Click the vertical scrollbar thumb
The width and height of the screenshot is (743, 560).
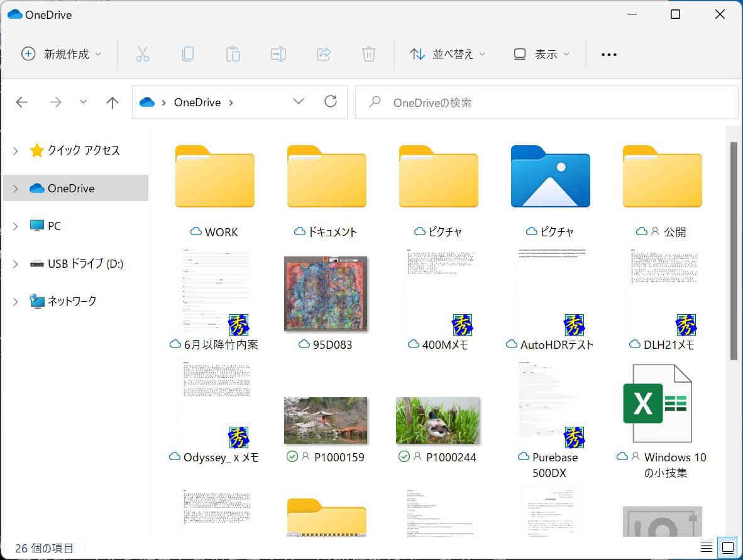tap(734, 251)
